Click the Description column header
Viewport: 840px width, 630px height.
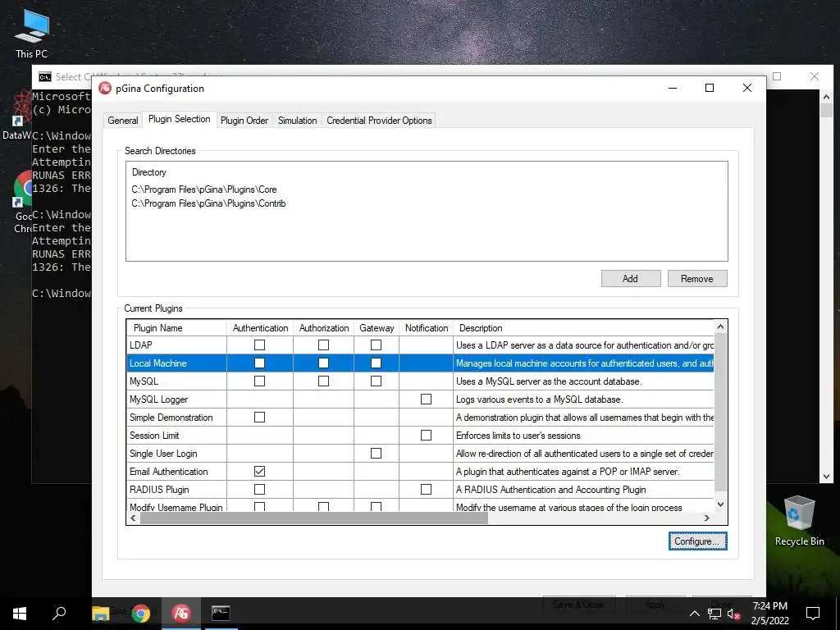(584, 328)
